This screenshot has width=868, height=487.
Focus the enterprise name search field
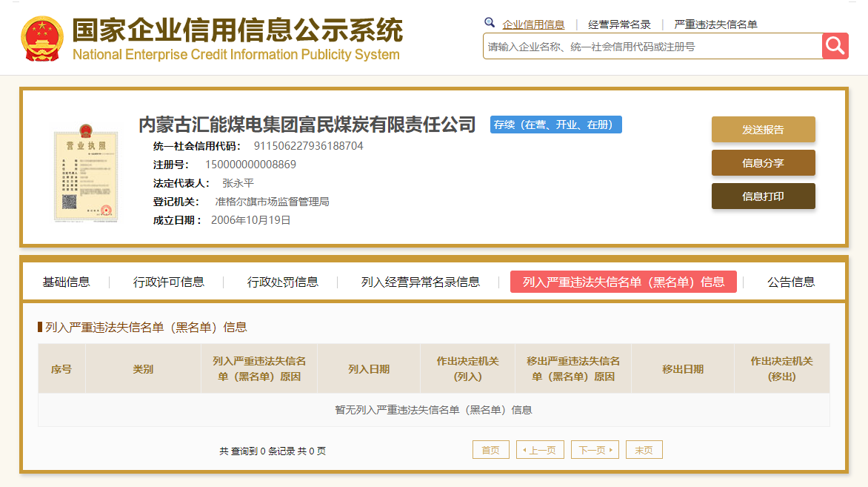pos(652,47)
